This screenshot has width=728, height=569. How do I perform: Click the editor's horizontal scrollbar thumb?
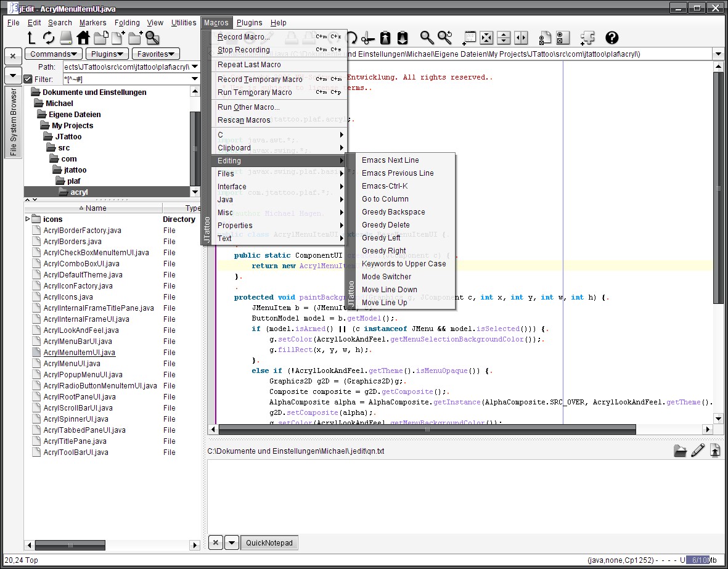tap(427, 429)
